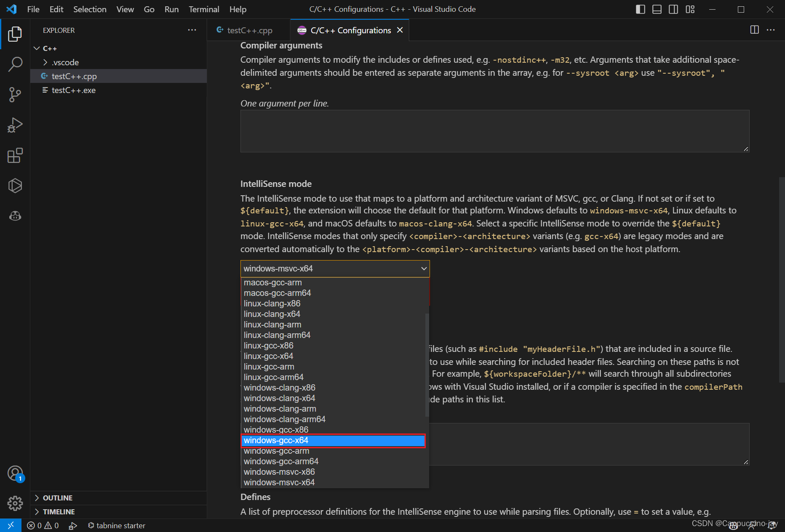Viewport: 785px width, 532px height.
Task: Select linux-clang-x64 option
Action: pyautogui.click(x=333, y=314)
